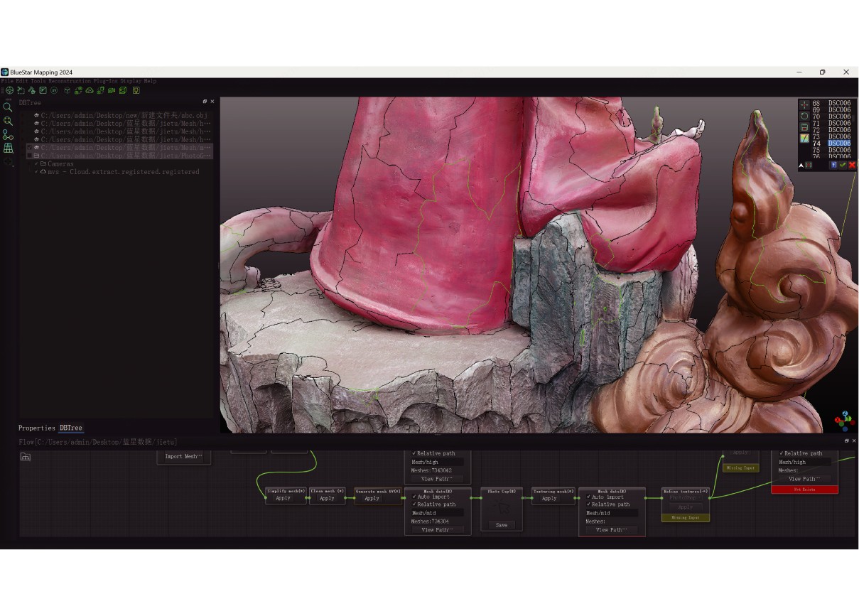Click the yellow download box toolbar icon
859x616 pixels.
[136, 90]
